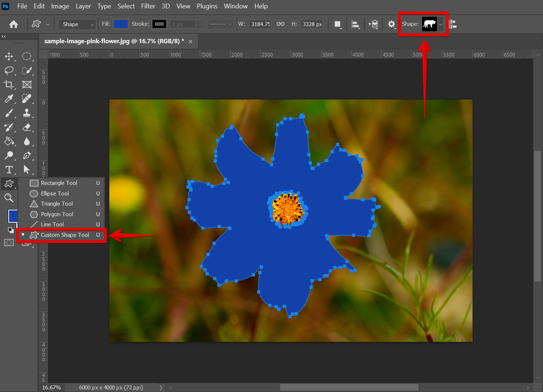The height and width of the screenshot is (392, 543).
Task: Select the Eraser tool
Action: click(27, 127)
